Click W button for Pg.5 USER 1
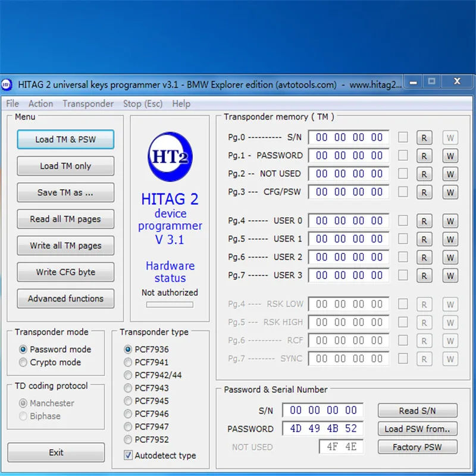476x476 pixels. (x=450, y=239)
